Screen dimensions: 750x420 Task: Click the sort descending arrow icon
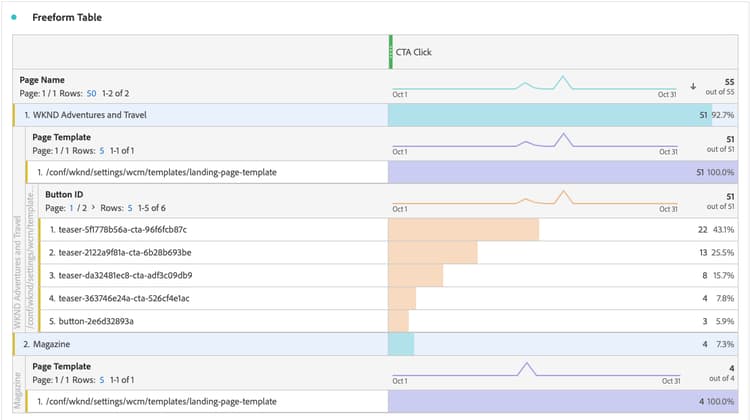coord(693,85)
